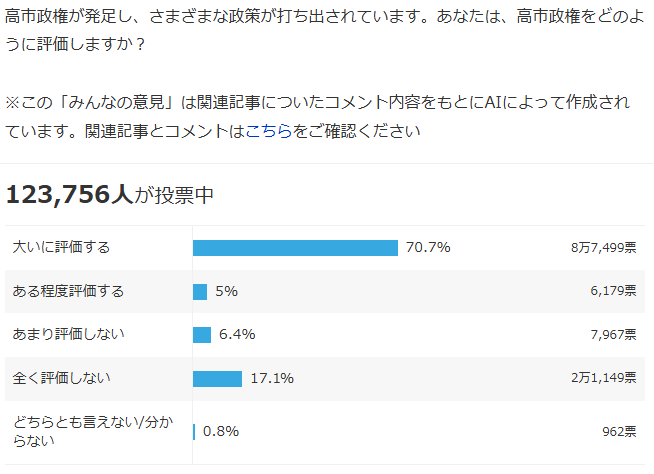Click the tiny bar beside 0.8%
The image size is (654, 474).
click(194, 431)
